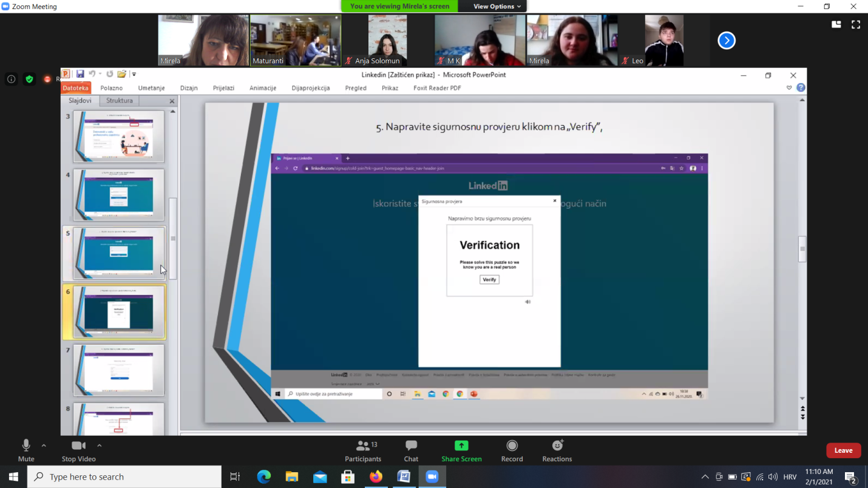Click the Zoom meeting info icon

pos(11,79)
